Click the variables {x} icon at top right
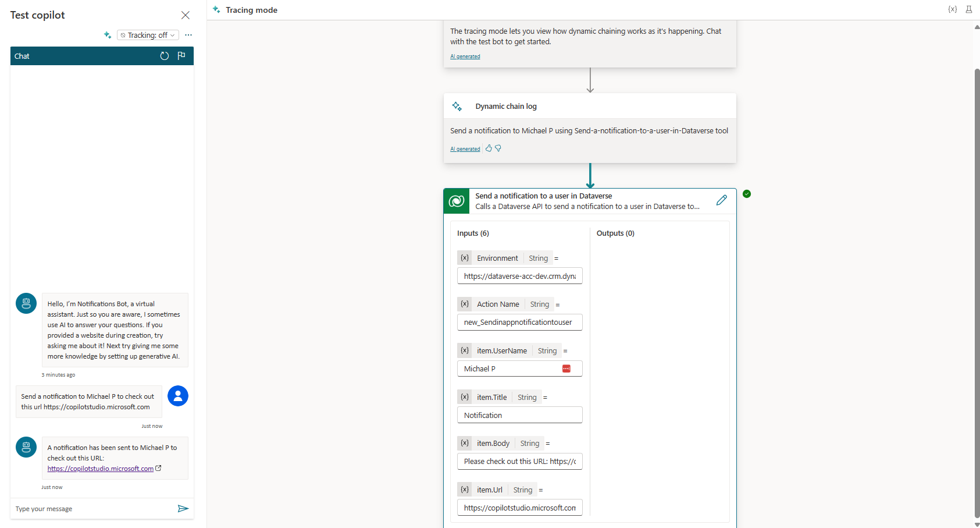Screen dimensions: 980x528 click(x=952, y=9)
